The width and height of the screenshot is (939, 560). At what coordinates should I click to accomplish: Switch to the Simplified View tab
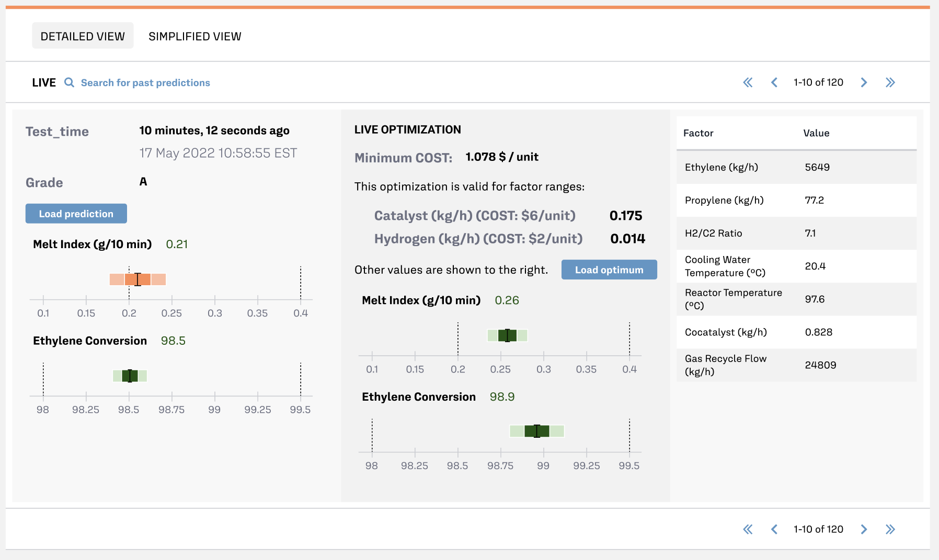click(x=194, y=36)
